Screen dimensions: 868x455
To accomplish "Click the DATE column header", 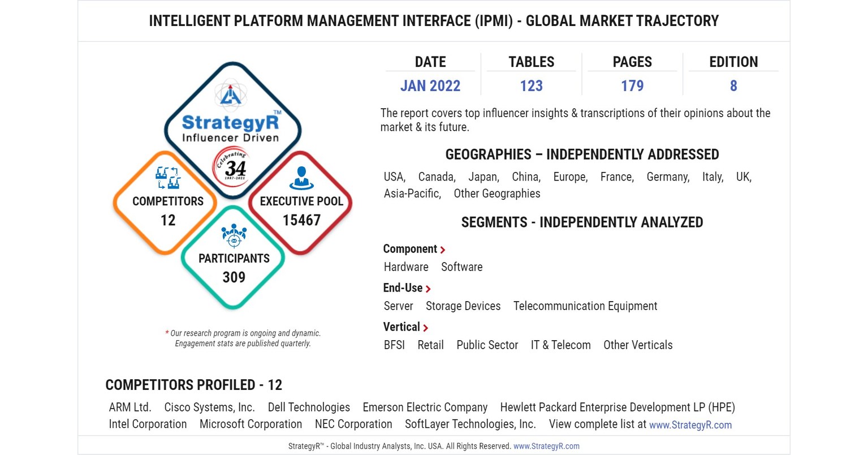I will 430,62.
